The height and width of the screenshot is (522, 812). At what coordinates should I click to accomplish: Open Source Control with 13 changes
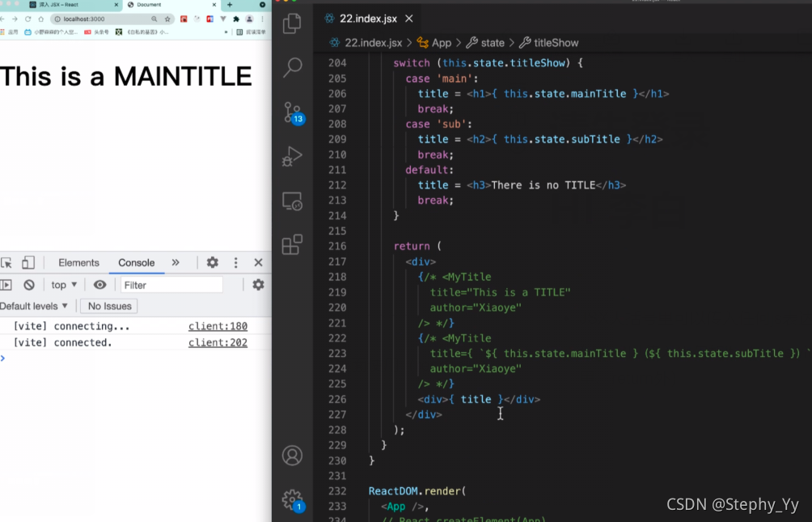coord(294,112)
